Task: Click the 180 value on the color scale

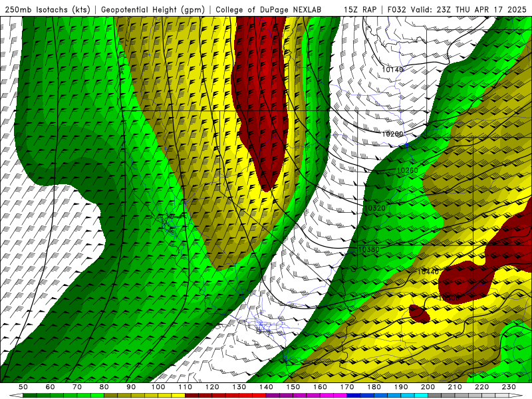Action: (x=374, y=387)
